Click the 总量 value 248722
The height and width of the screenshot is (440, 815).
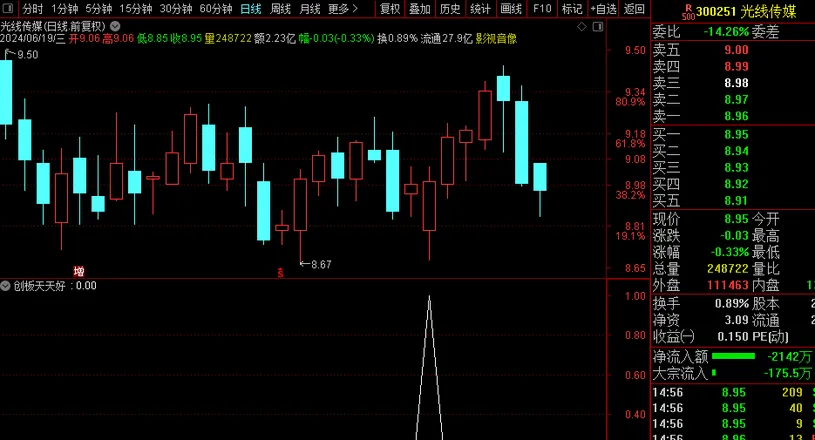728,269
